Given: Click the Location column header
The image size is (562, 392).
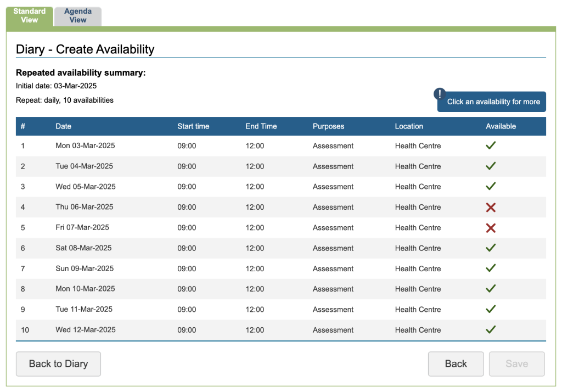Looking at the screenshot, I should click(x=409, y=126).
